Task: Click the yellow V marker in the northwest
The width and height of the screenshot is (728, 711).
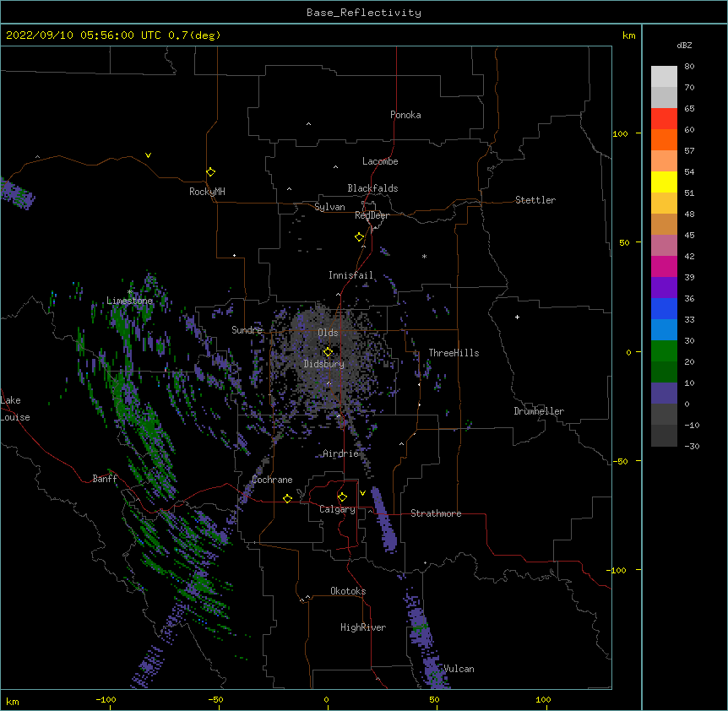Action: [x=148, y=155]
